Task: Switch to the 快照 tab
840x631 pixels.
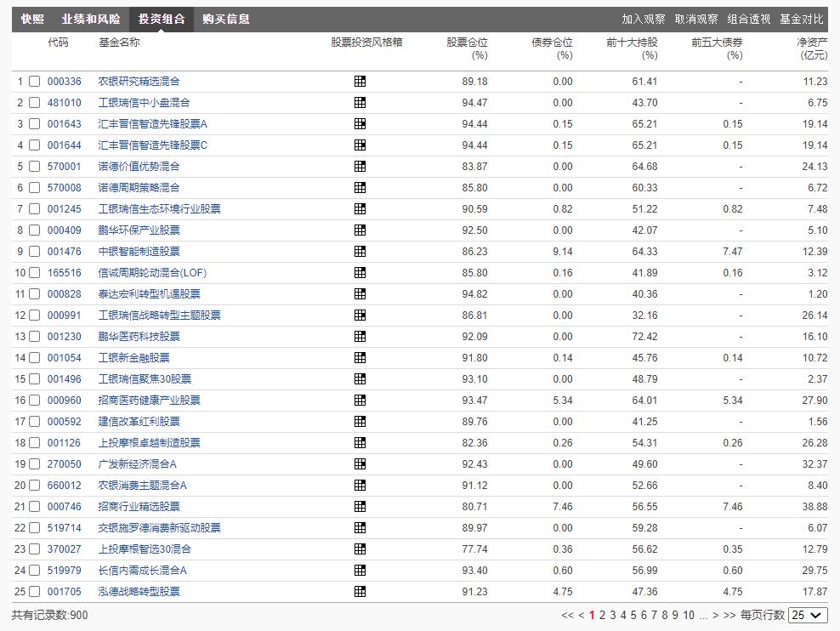Action: click(x=31, y=19)
